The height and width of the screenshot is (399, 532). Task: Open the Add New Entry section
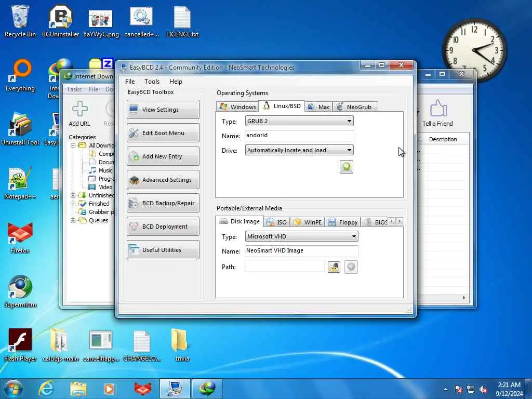[163, 156]
